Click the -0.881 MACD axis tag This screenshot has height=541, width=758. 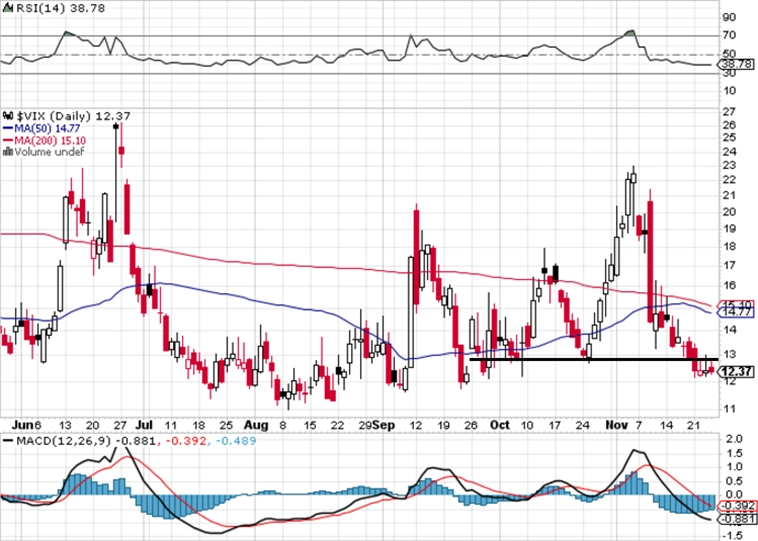[x=736, y=520]
